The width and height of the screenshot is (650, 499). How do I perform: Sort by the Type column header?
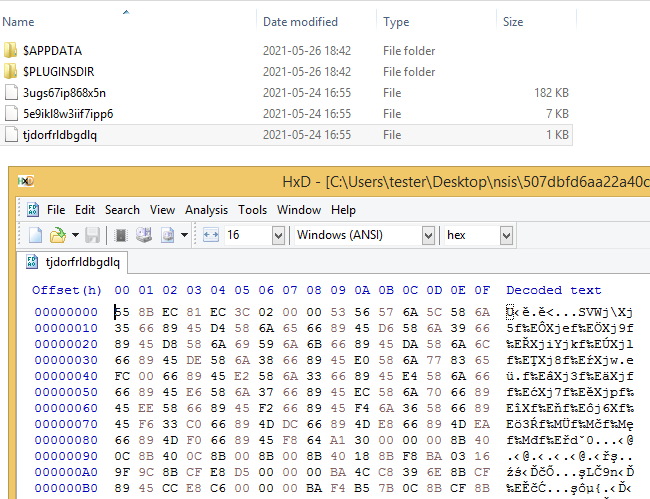396,22
